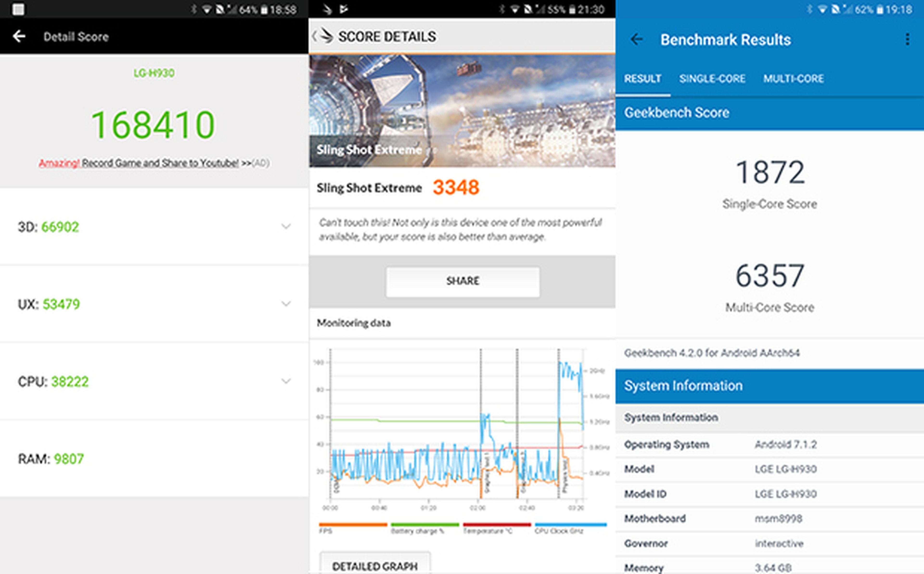Image resolution: width=924 pixels, height=574 pixels.
Task: Scroll down in the System Information panel
Action: pos(769,496)
